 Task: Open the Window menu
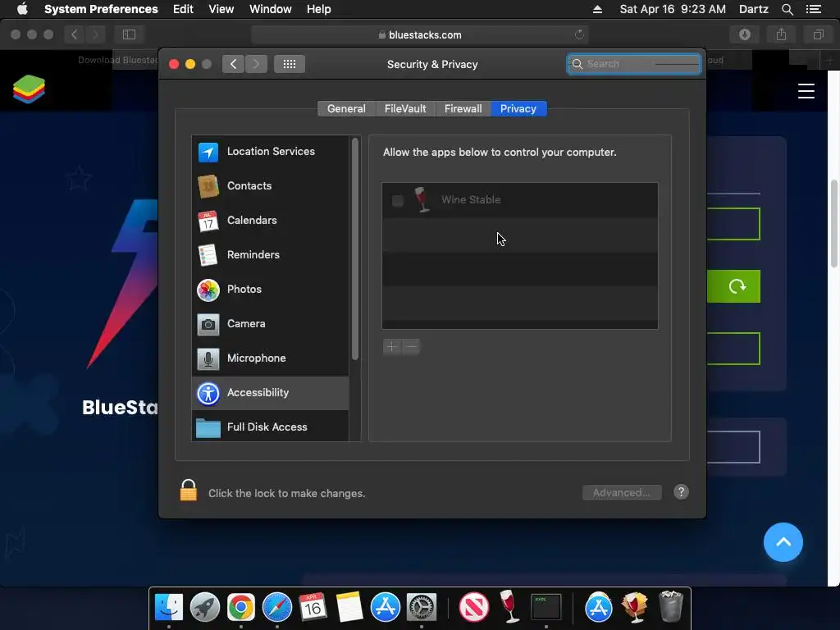click(270, 9)
